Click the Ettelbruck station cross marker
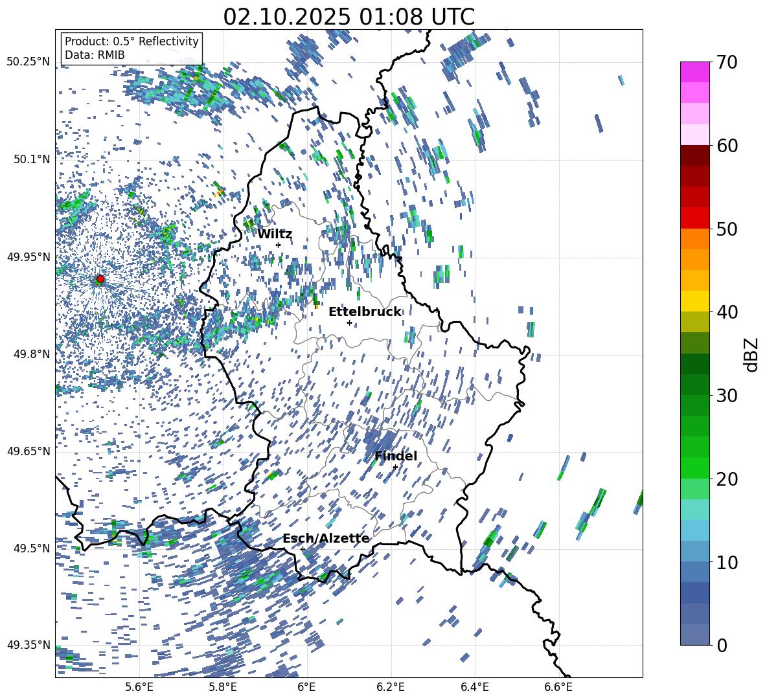Screen dimensions: 767x700 click(349, 322)
